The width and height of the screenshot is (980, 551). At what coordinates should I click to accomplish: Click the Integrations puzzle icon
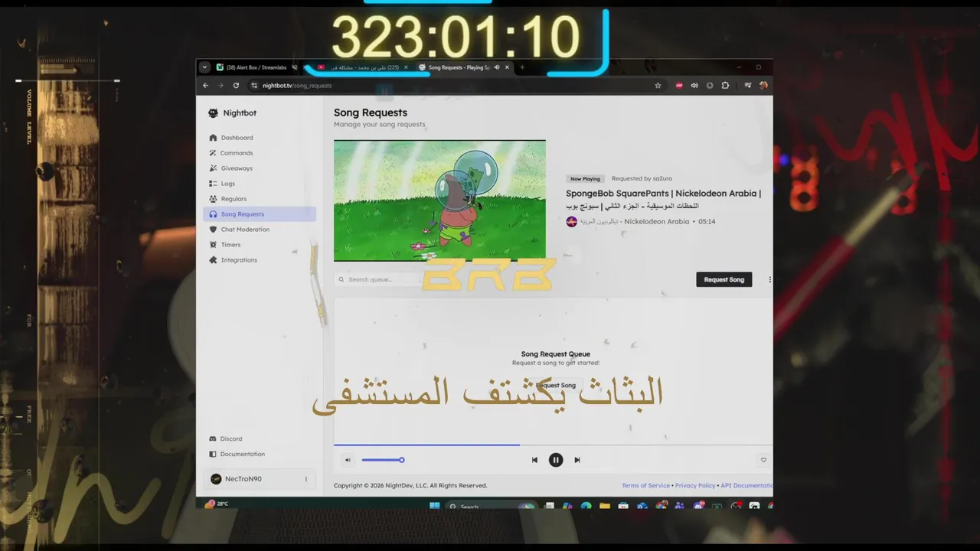click(x=213, y=260)
